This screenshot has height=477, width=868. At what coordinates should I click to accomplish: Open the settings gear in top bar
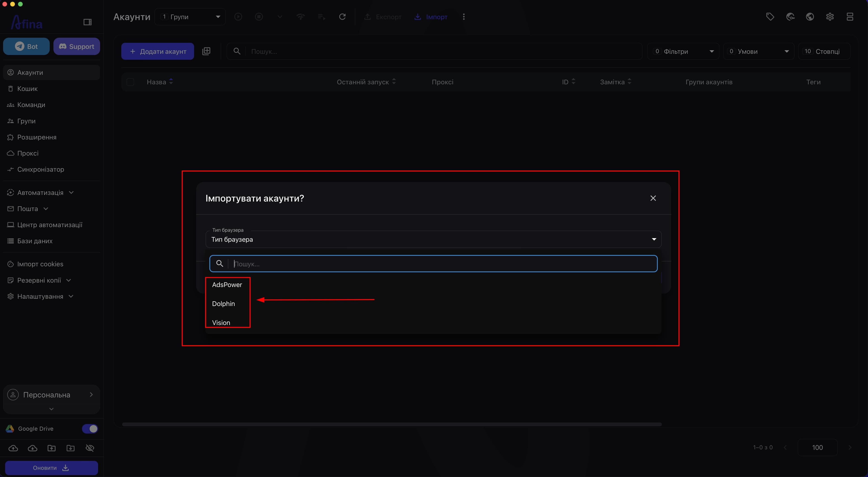(830, 17)
